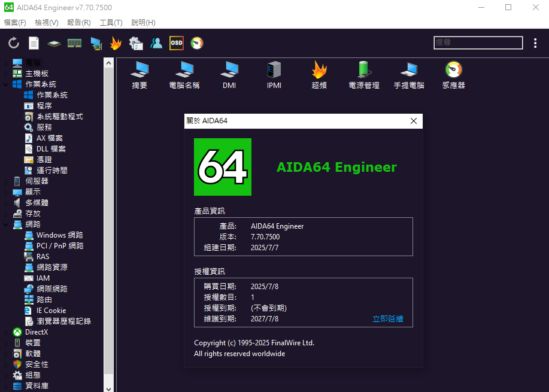Open the 報告(R) menu

[79, 22]
